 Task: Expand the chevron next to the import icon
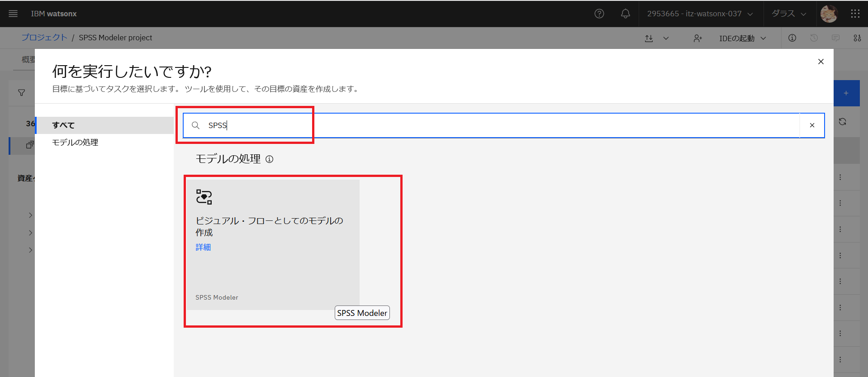pos(666,38)
